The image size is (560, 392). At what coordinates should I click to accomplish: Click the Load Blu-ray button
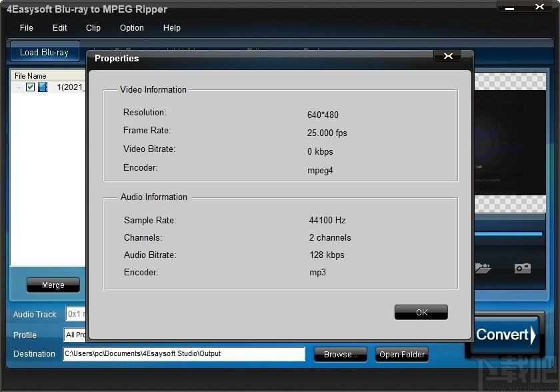(x=45, y=52)
